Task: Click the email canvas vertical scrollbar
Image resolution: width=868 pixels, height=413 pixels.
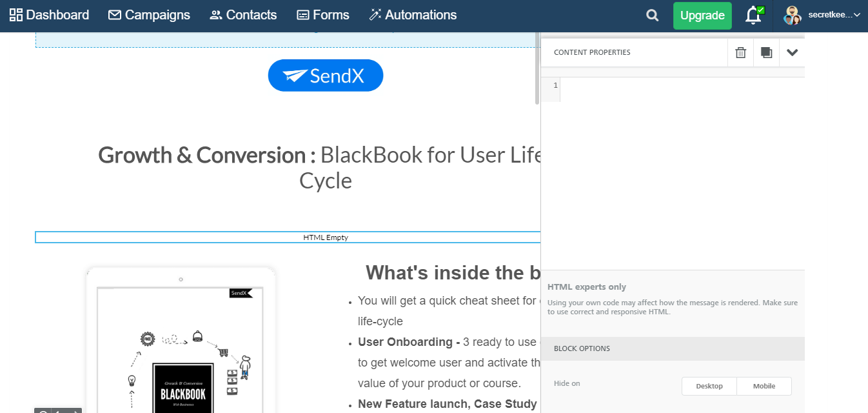Action: [x=537, y=68]
